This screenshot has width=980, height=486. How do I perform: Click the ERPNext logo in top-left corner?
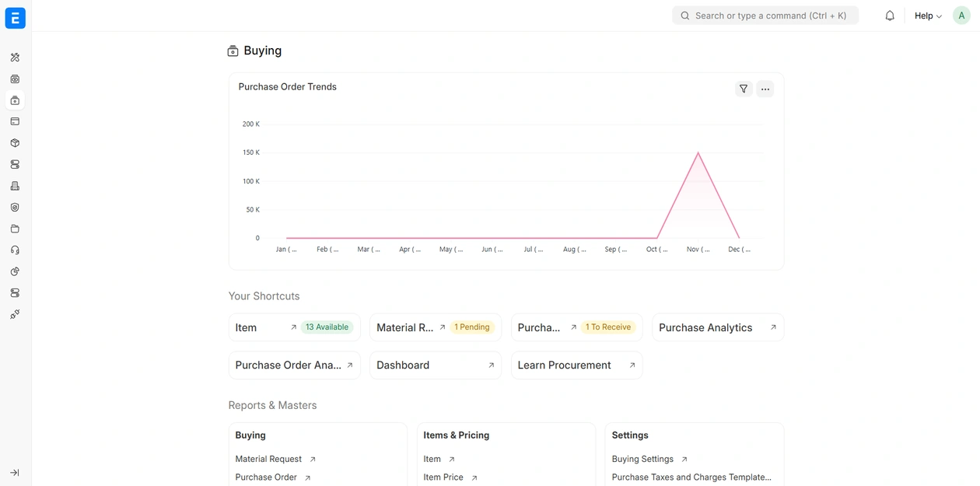click(x=15, y=18)
